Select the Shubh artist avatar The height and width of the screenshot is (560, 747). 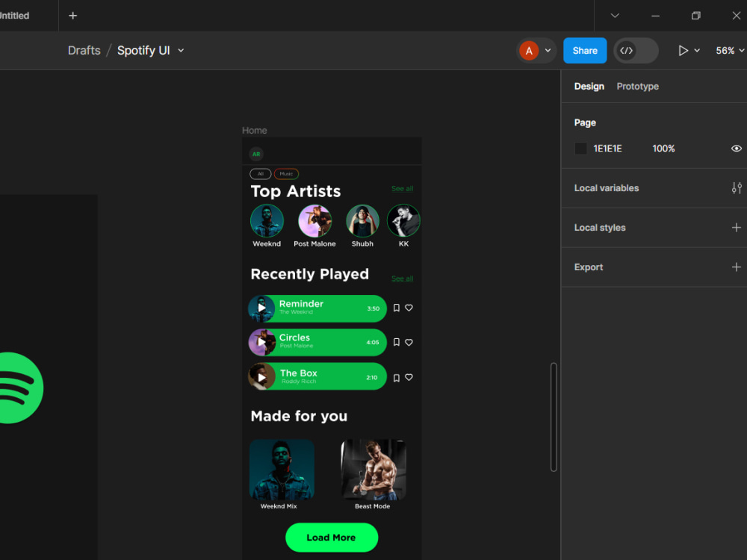tap(362, 221)
